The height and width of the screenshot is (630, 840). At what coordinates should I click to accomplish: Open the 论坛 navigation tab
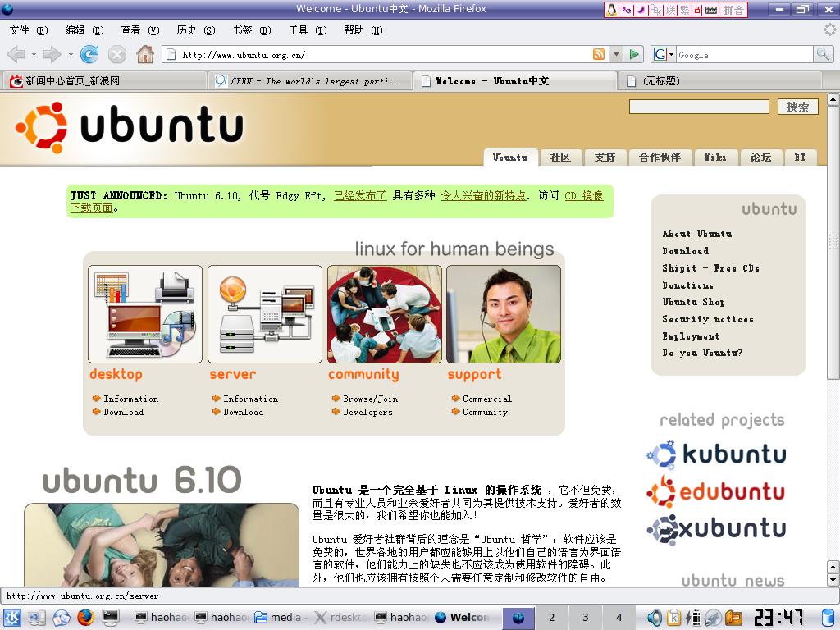pos(760,157)
